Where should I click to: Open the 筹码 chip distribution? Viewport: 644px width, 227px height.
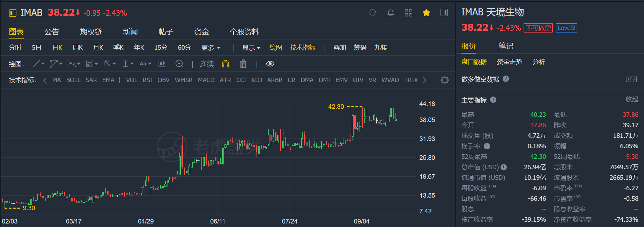[x=360, y=48]
